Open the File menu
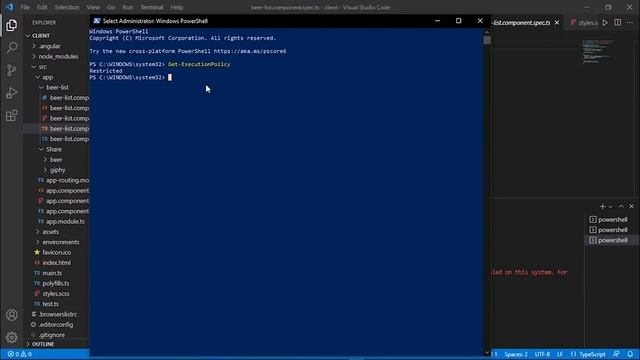The image size is (640, 360). click(x=25, y=7)
